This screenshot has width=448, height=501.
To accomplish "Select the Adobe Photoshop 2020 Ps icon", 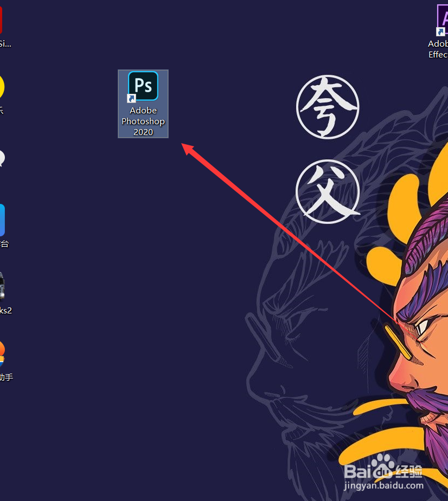I will [143, 86].
